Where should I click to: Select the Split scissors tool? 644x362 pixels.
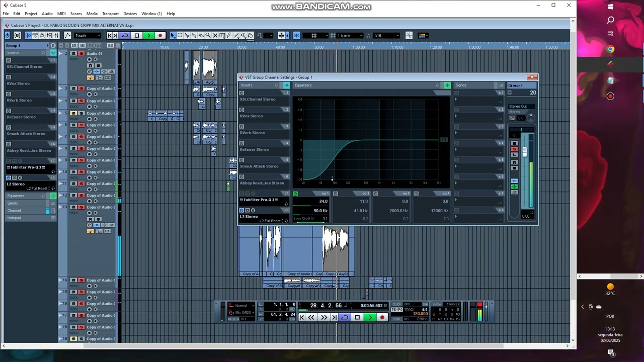click(187, 35)
